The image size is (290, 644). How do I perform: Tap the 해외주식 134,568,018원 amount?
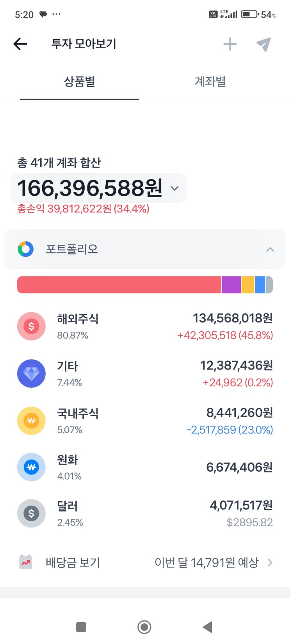[x=233, y=318]
